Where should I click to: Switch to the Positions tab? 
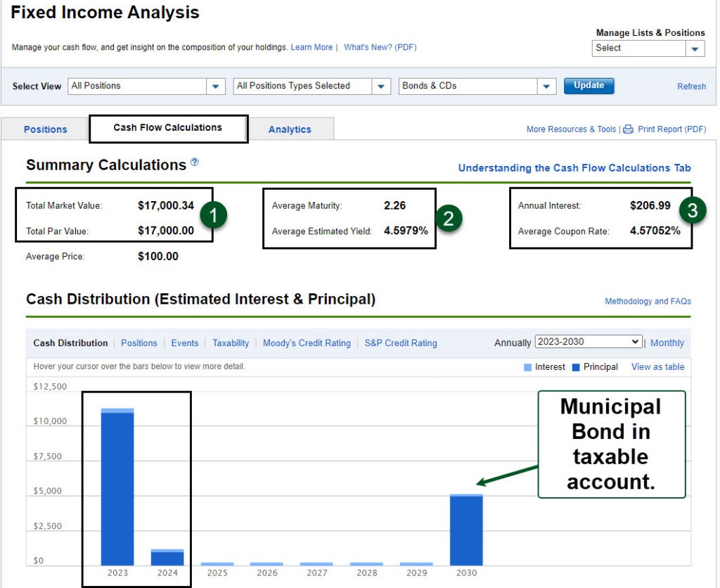tap(46, 129)
